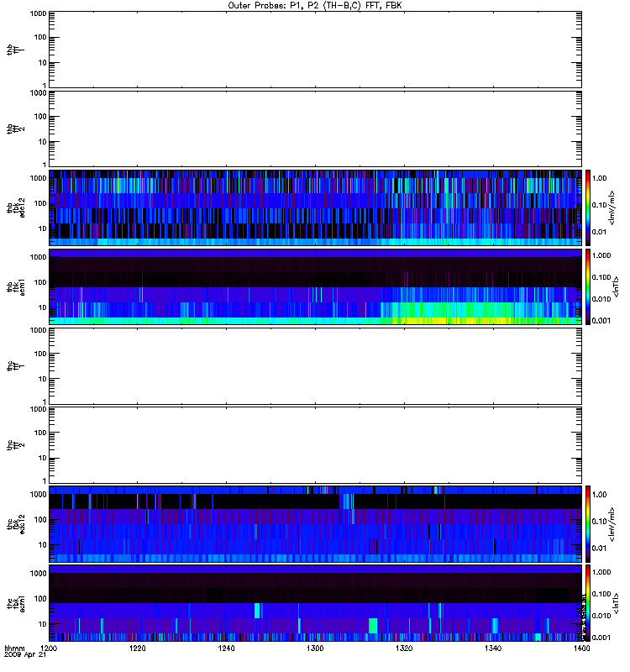Click the empty thb fff 2 plot panel
The width and height of the screenshot is (630, 672).
(316, 129)
